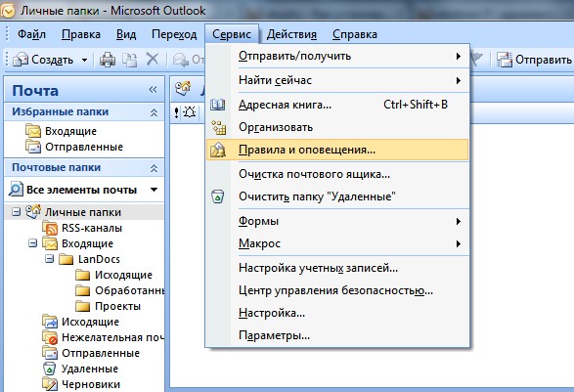Expand the Отправить/получить submenu
Screen dimensions: 574x392
(x=337, y=56)
